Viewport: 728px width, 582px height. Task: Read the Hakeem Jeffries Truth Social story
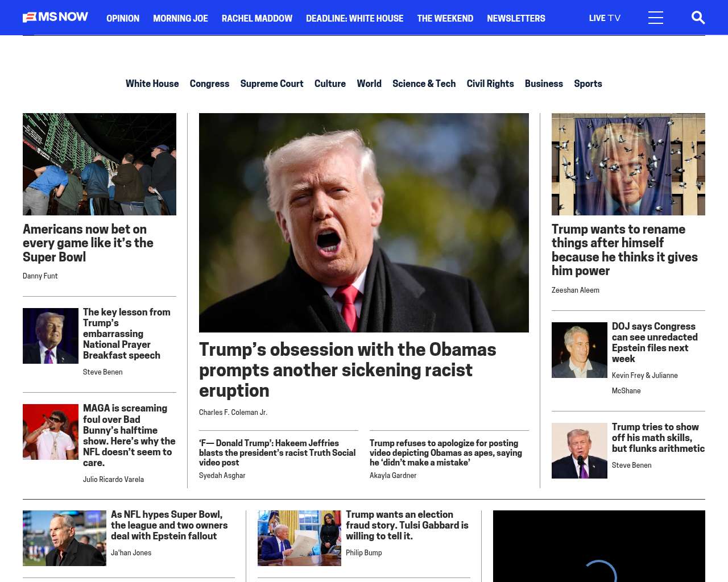277,452
